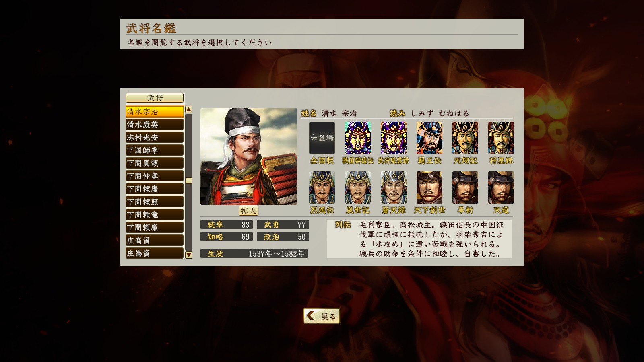The image size is (644, 362).
Task: Choose the 烈風伝 portrait icon
Action: point(322,187)
